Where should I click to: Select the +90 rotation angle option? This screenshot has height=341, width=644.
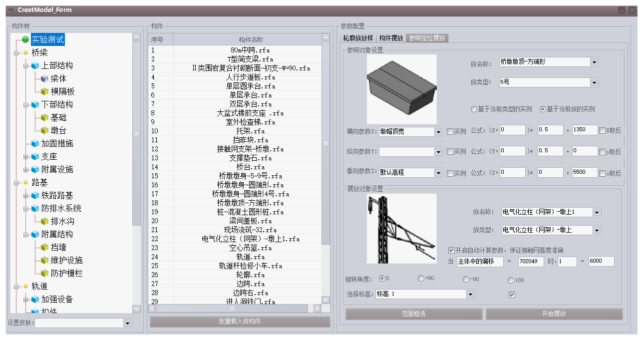click(x=421, y=278)
